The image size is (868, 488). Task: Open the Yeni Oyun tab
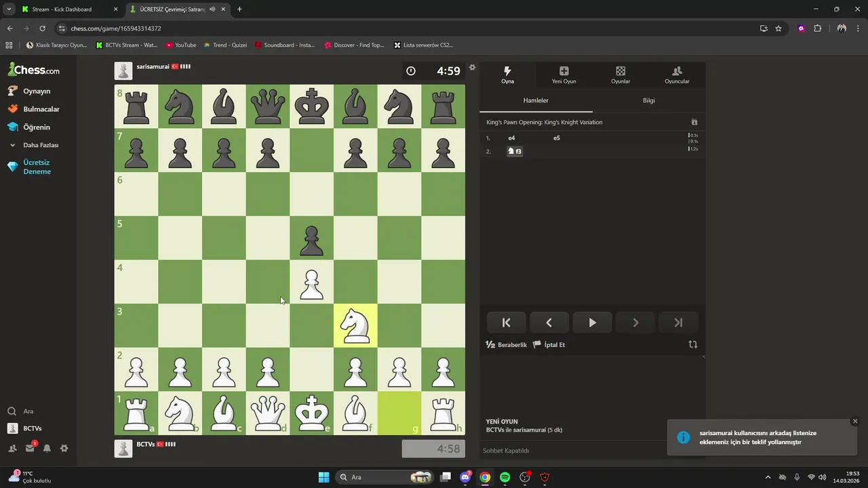pyautogui.click(x=564, y=75)
